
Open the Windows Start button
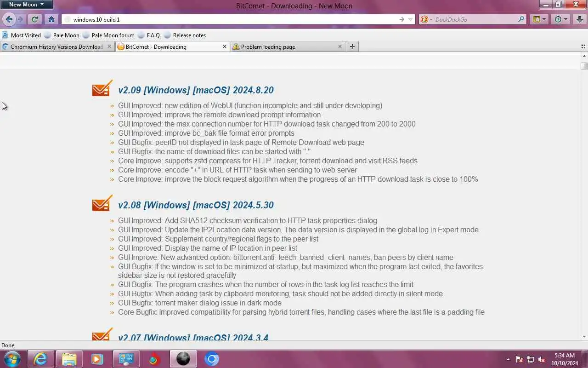click(x=12, y=359)
